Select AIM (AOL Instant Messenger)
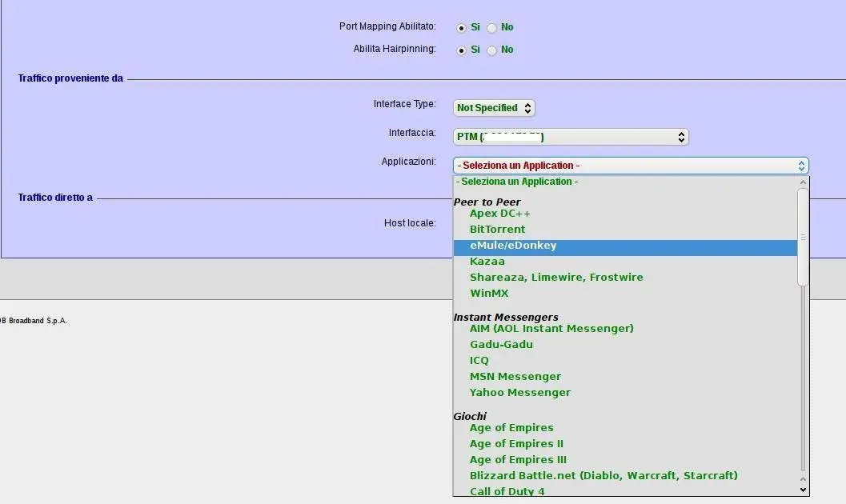This screenshot has height=504, width=846. click(625, 329)
